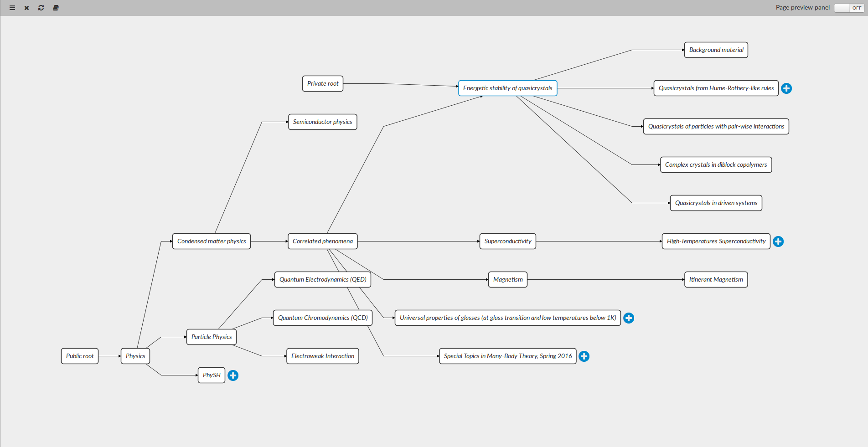Image resolution: width=868 pixels, height=447 pixels.
Task: Click the Energetic stability of quasicrystals node
Action: pyautogui.click(x=507, y=88)
